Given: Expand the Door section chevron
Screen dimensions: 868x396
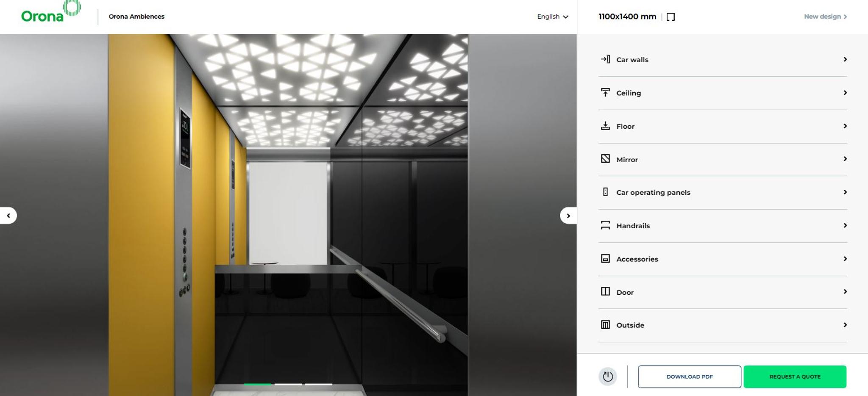Looking at the screenshot, I should (x=845, y=292).
